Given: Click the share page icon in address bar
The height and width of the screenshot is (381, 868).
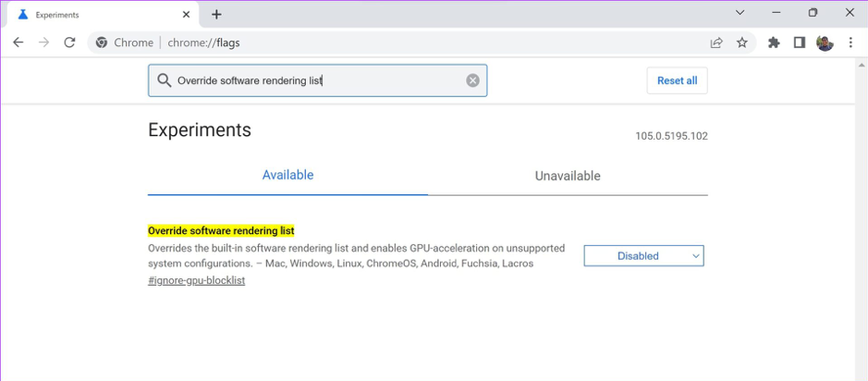Looking at the screenshot, I should pos(715,43).
